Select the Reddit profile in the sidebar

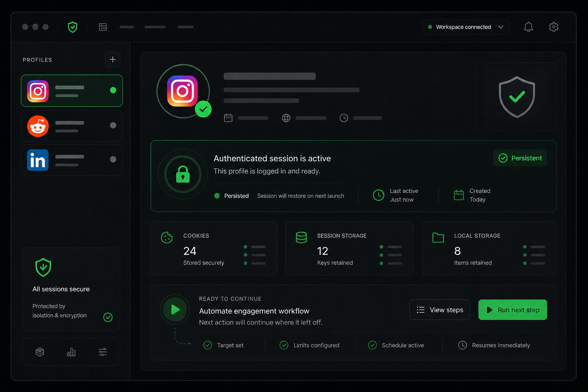click(x=72, y=126)
